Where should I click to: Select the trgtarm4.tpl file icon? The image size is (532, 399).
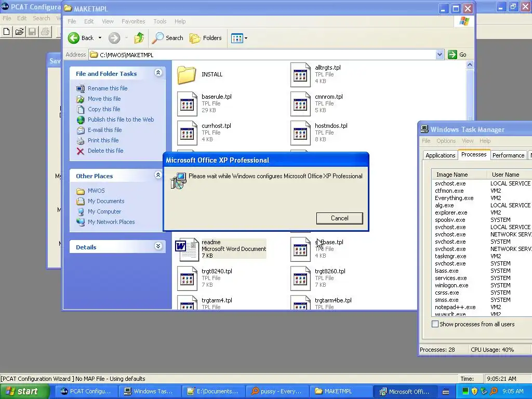click(187, 303)
